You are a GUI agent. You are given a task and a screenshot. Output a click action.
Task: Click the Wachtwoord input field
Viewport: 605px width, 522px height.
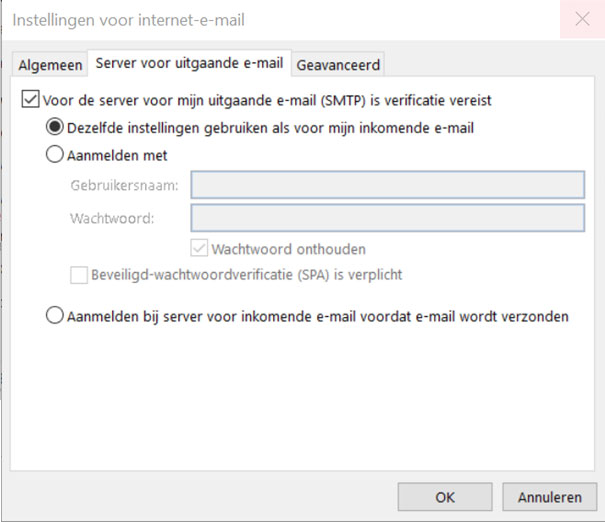[x=388, y=218]
